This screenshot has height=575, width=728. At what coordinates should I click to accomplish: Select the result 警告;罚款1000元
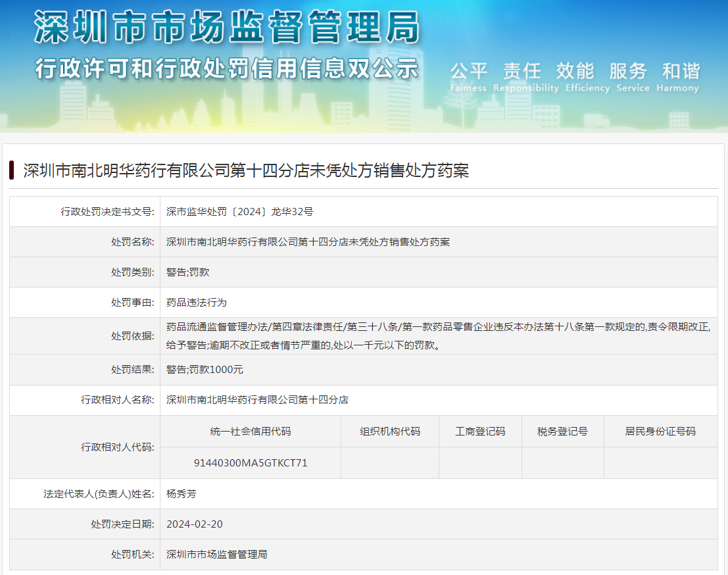click(x=205, y=370)
